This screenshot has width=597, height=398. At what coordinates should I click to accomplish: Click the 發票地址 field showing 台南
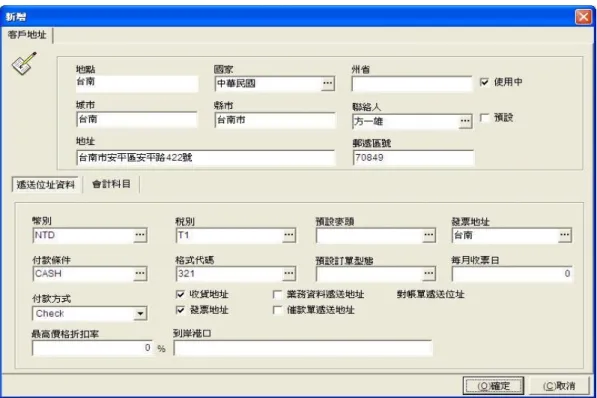click(x=505, y=235)
